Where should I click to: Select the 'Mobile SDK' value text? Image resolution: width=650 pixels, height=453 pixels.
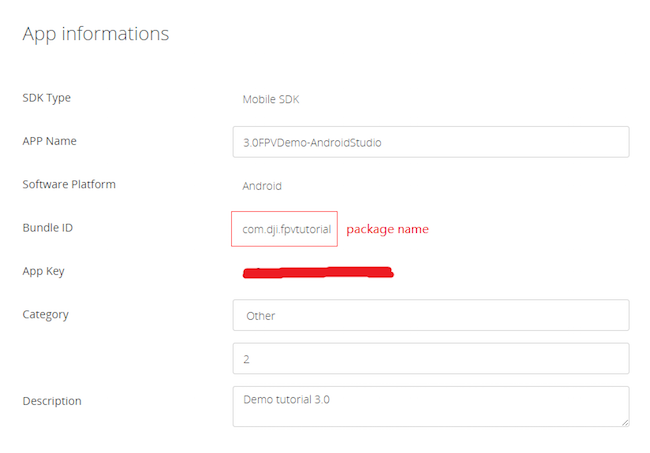(x=271, y=100)
